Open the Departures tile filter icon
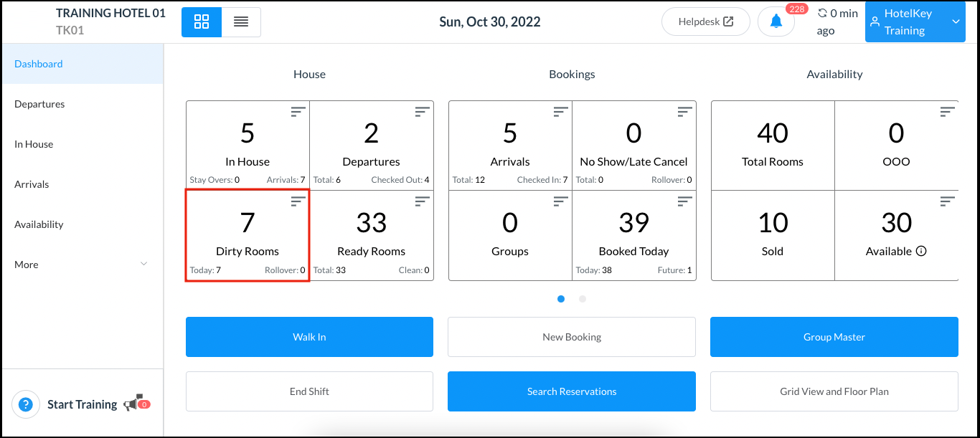Screen dimensions: 980x438 pos(423,112)
